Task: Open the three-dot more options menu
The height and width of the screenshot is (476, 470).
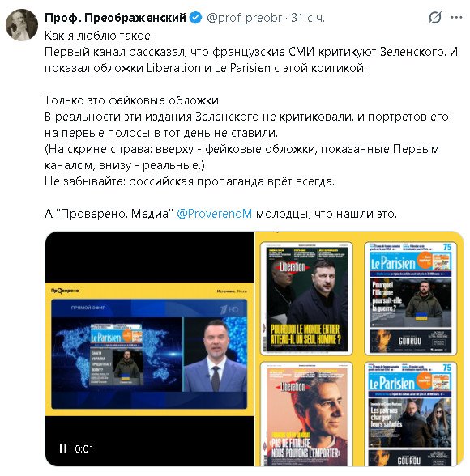Action: 456,18
